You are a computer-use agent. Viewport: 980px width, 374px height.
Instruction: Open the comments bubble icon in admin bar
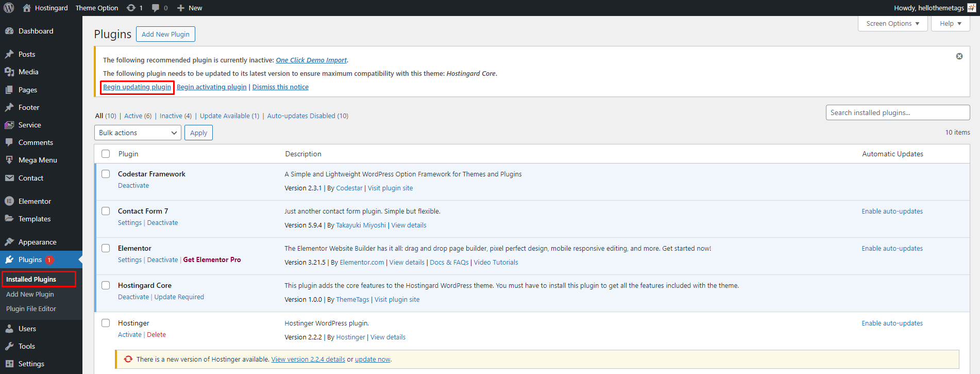point(156,8)
